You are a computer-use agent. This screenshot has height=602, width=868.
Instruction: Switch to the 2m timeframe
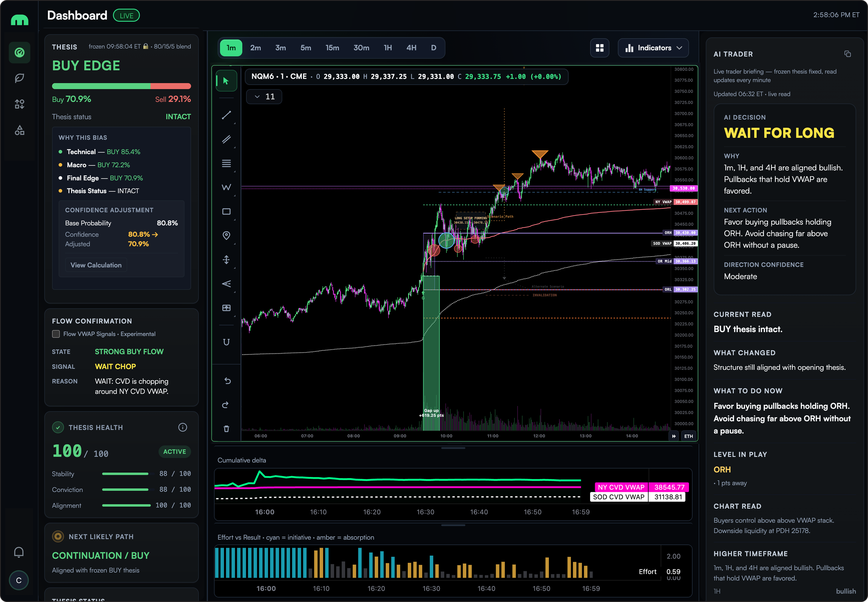255,48
